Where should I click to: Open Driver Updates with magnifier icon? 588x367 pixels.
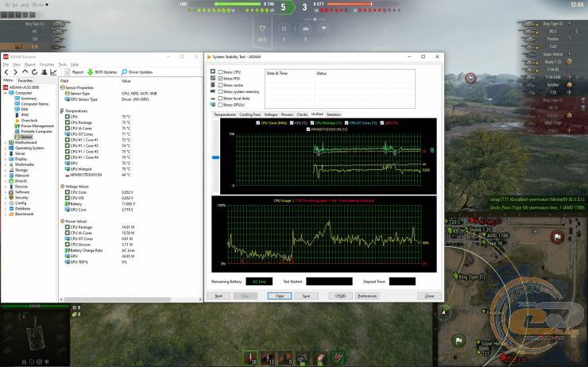(x=137, y=72)
